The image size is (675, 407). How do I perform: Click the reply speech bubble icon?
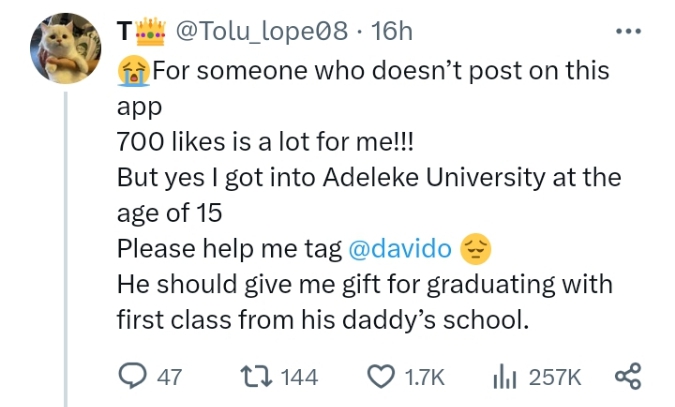[132, 376]
